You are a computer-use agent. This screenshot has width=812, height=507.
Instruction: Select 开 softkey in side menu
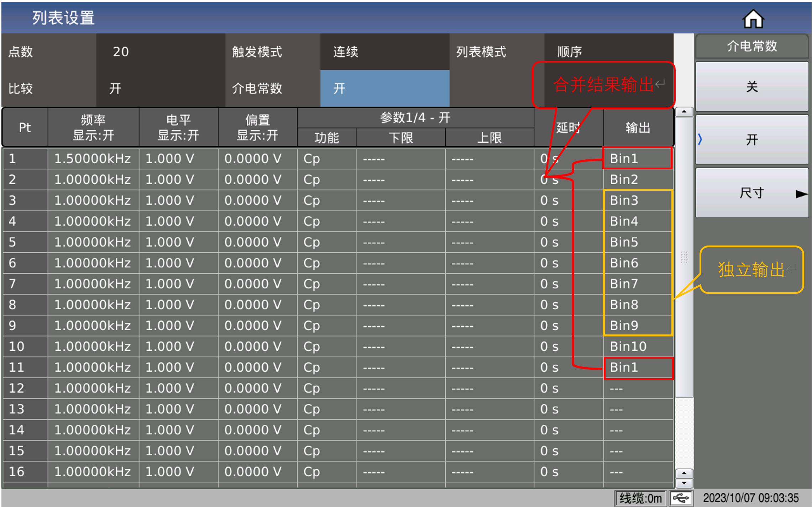coord(751,139)
